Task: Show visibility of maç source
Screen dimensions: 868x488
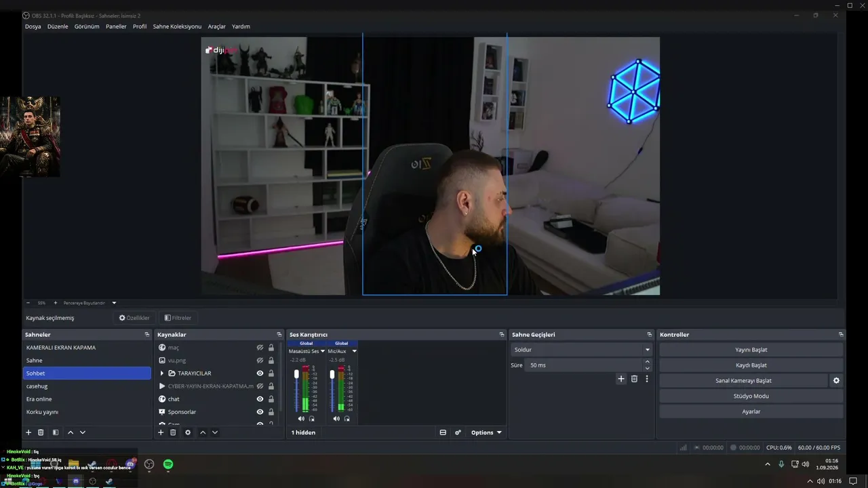Action: coord(260,348)
